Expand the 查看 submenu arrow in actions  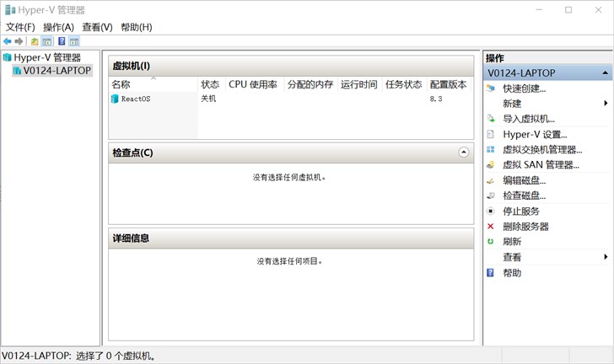click(606, 257)
